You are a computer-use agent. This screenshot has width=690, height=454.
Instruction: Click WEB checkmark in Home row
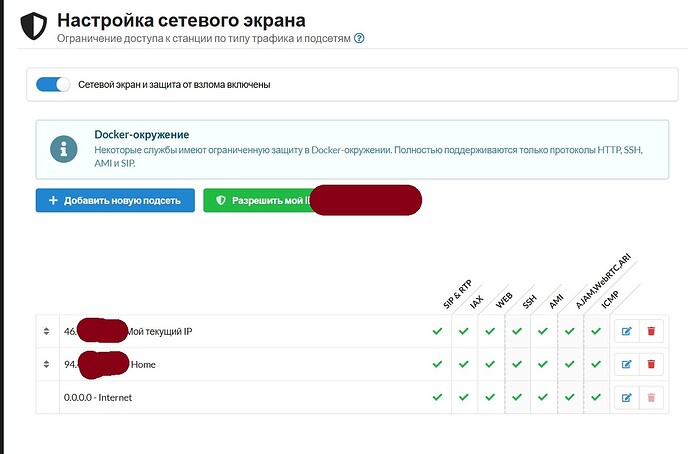[490, 364]
